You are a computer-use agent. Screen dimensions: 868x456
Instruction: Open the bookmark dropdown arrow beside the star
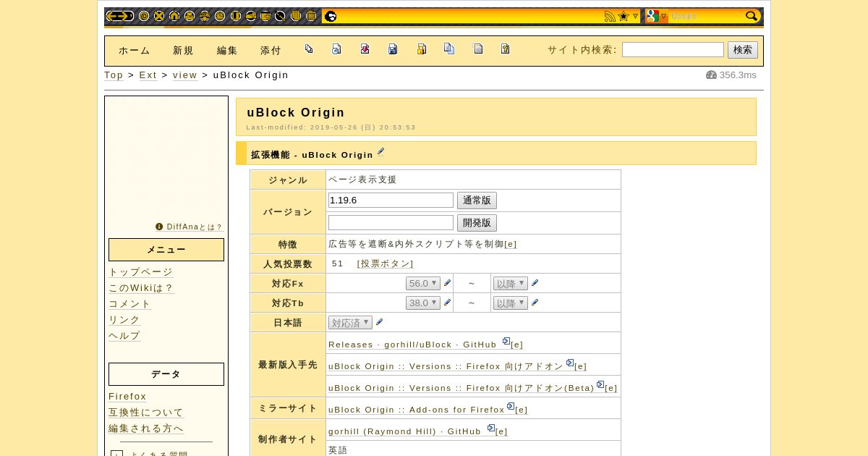click(636, 16)
